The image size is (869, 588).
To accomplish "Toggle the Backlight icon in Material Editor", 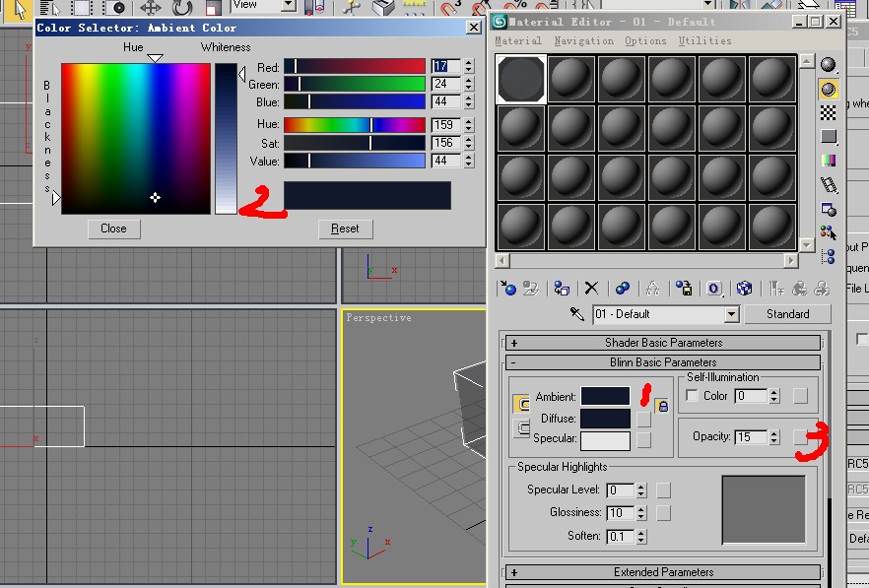I will tap(828, 90).
